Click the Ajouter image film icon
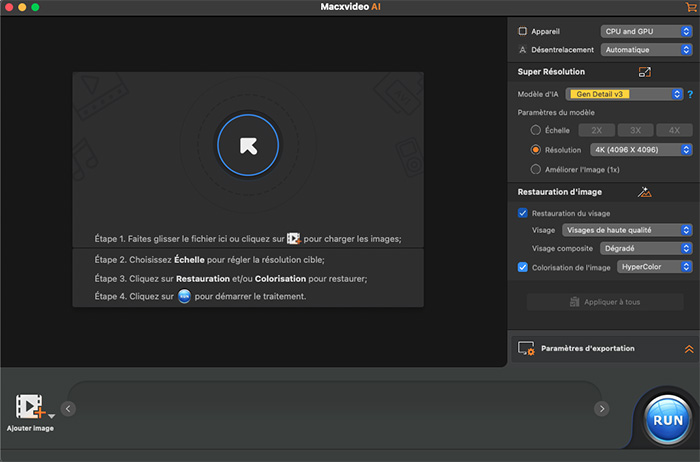 pos(30,406)
